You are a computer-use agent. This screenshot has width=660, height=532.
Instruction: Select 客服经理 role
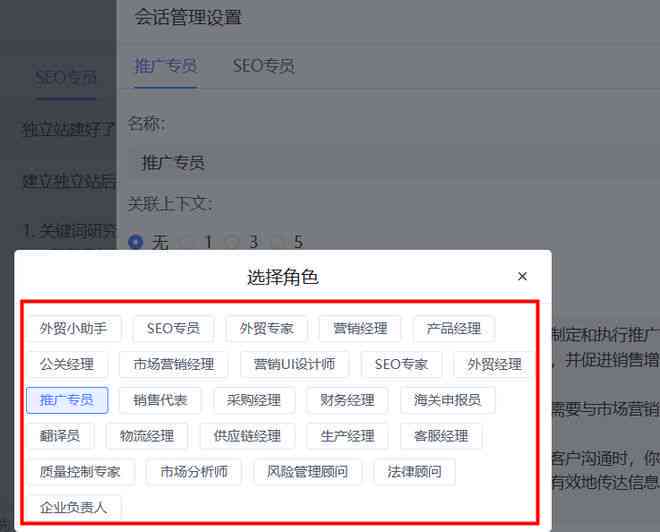(441, 436)
